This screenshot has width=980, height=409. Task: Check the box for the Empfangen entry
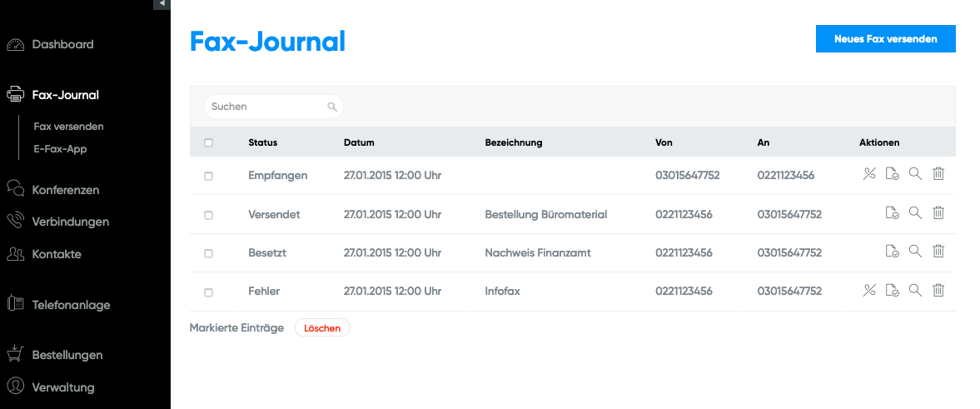208,176
